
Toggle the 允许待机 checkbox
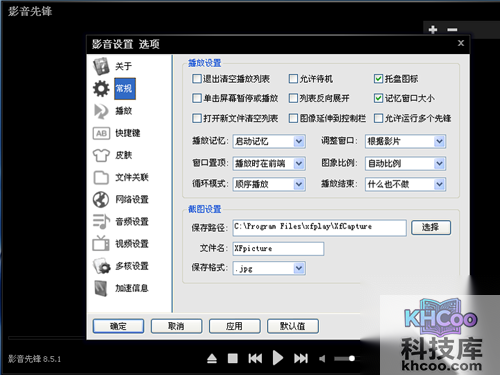(x=293, y=79)
